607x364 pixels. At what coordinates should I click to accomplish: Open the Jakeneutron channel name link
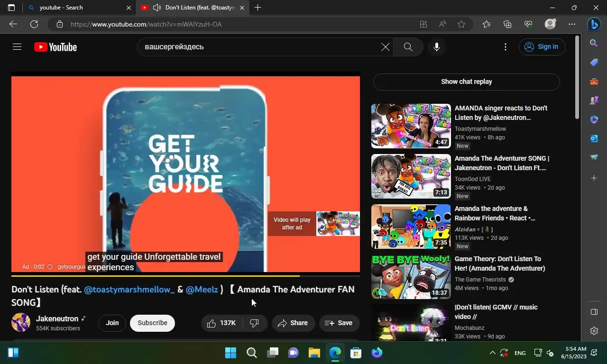(x=57, y=319)
